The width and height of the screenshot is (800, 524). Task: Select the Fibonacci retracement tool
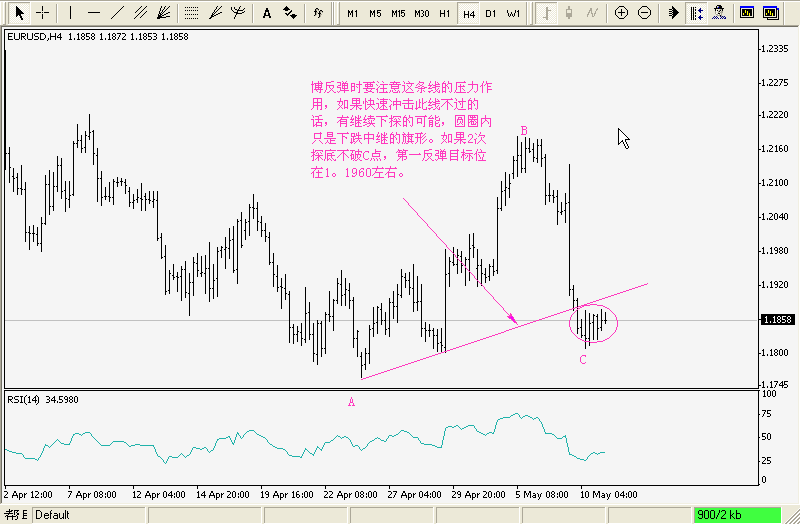point(191,13)
